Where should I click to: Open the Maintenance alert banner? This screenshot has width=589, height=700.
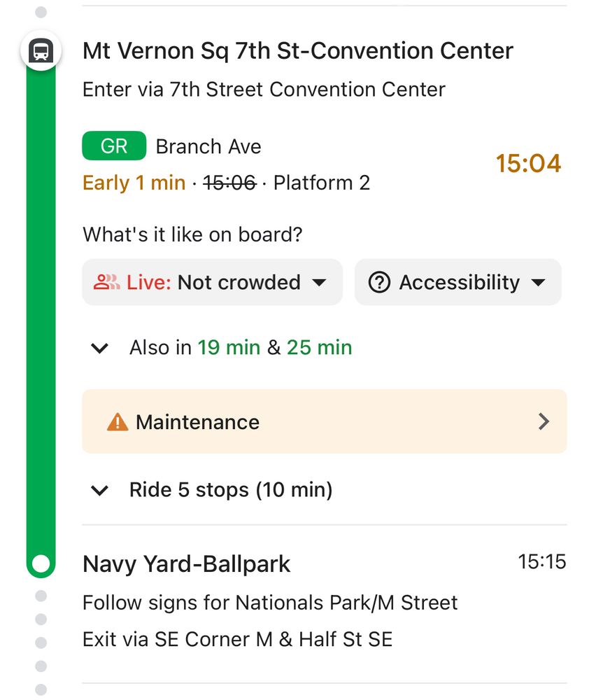325,421
